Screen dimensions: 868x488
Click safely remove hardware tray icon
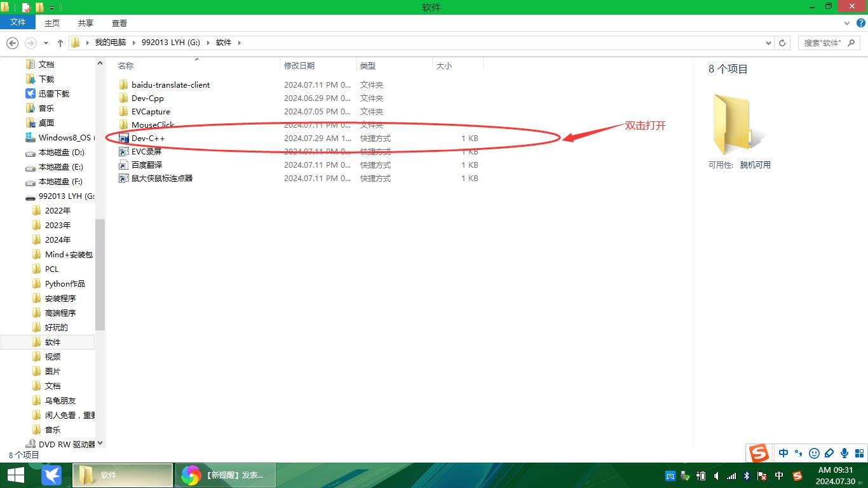pos(686,476)
